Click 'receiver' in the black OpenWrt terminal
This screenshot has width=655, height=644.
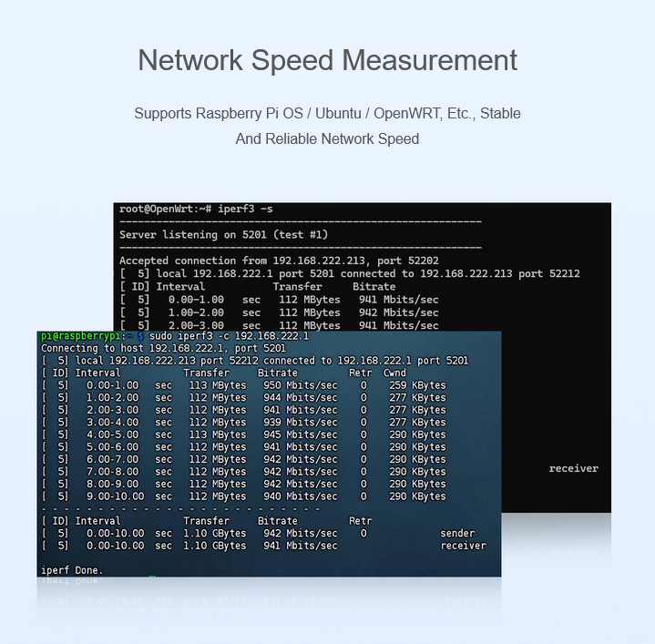pos(574,468)
